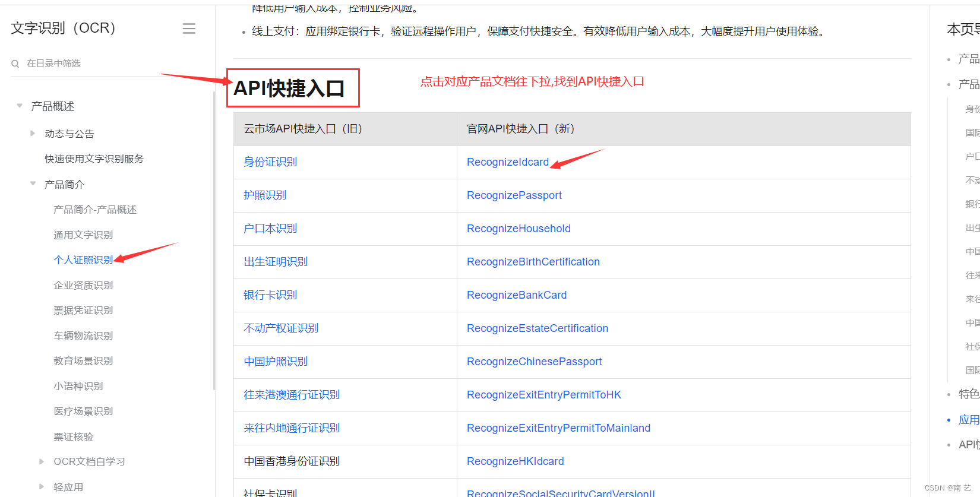The height and width of the screenshot is (497, 980).
Task: Expand the 动态与公告 tree node
Action: 33,134
